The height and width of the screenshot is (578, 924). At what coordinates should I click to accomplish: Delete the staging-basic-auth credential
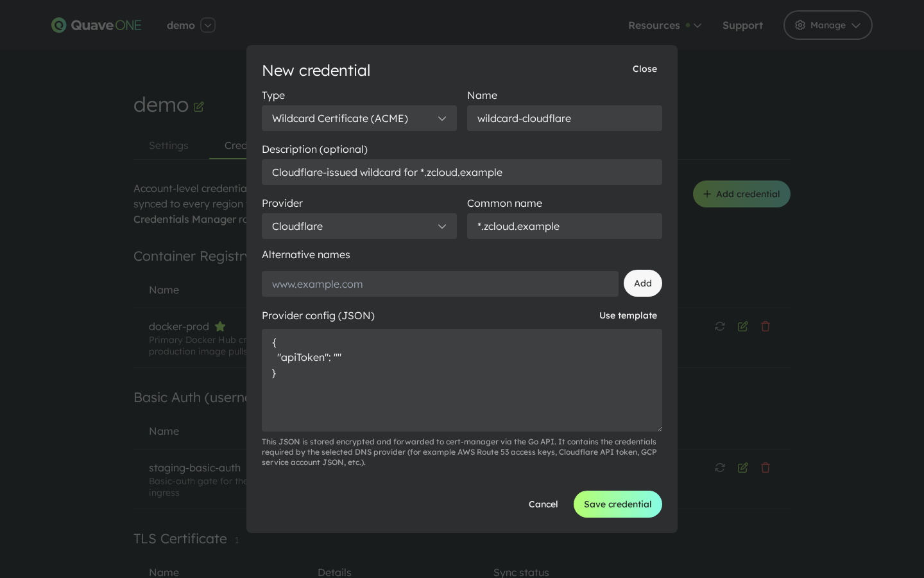pyautogui.click(x=766, y=468)
